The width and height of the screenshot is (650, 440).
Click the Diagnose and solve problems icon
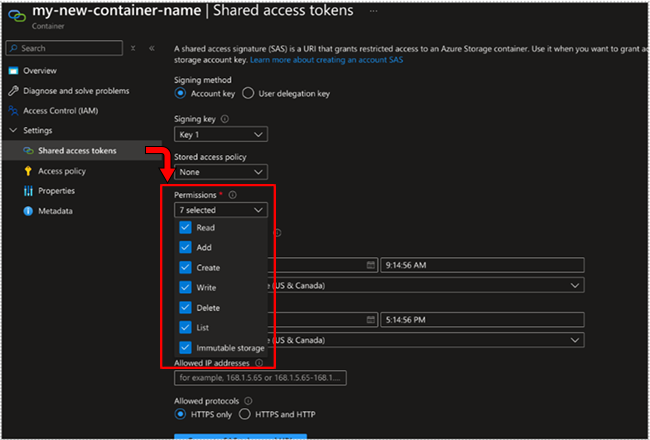tap(14, 90)
